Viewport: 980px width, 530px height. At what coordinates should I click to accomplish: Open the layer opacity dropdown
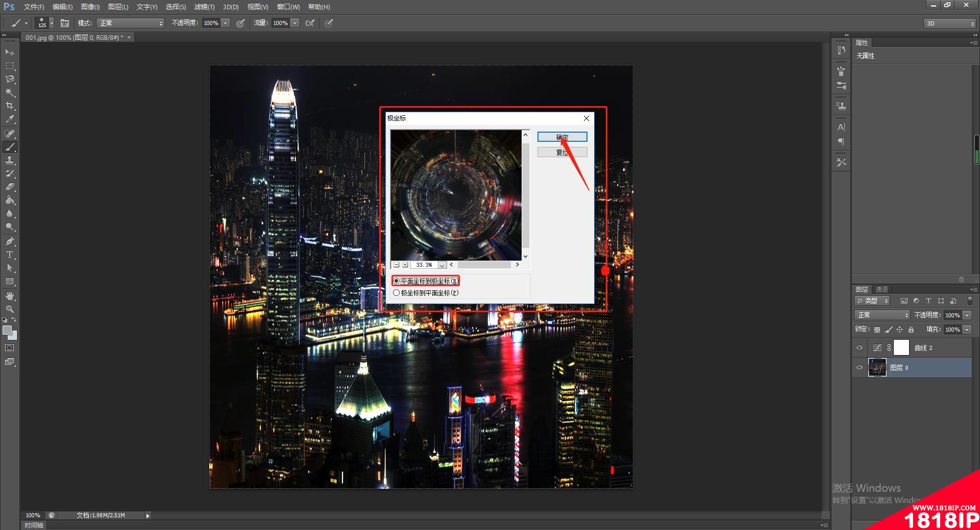(x=967, y=315)
